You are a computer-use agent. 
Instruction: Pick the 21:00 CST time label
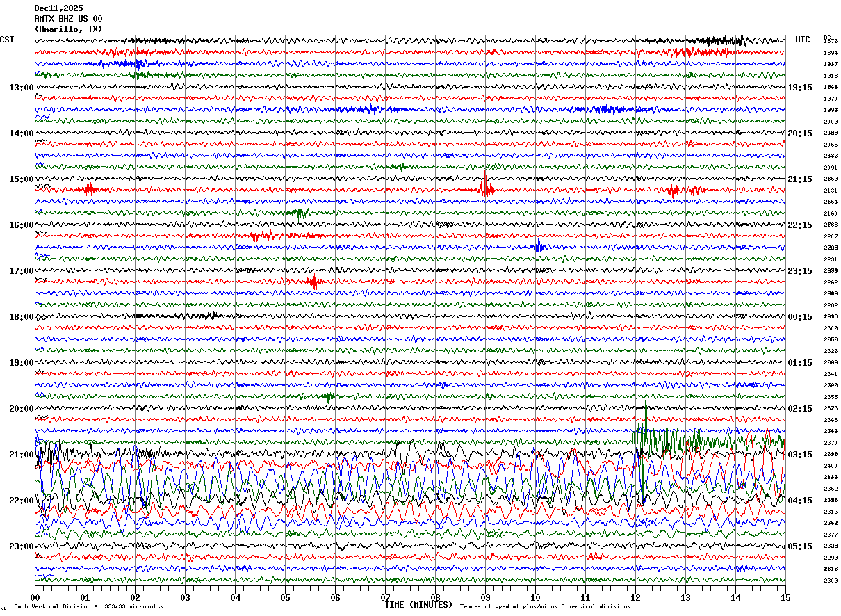21,455
